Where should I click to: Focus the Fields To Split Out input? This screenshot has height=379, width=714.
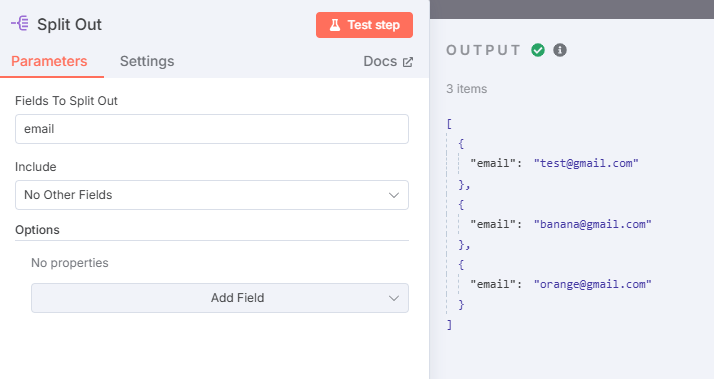212,129
